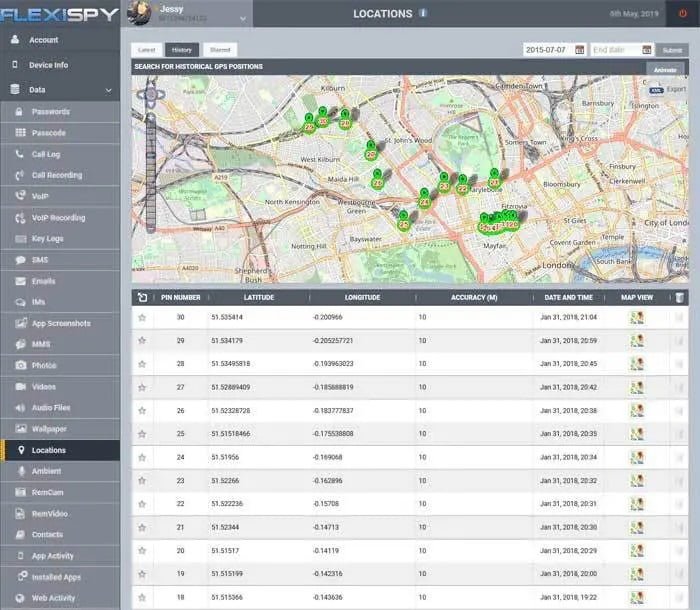Click the Call Recording icon
700x610 pixels.
tap(20, 175)
